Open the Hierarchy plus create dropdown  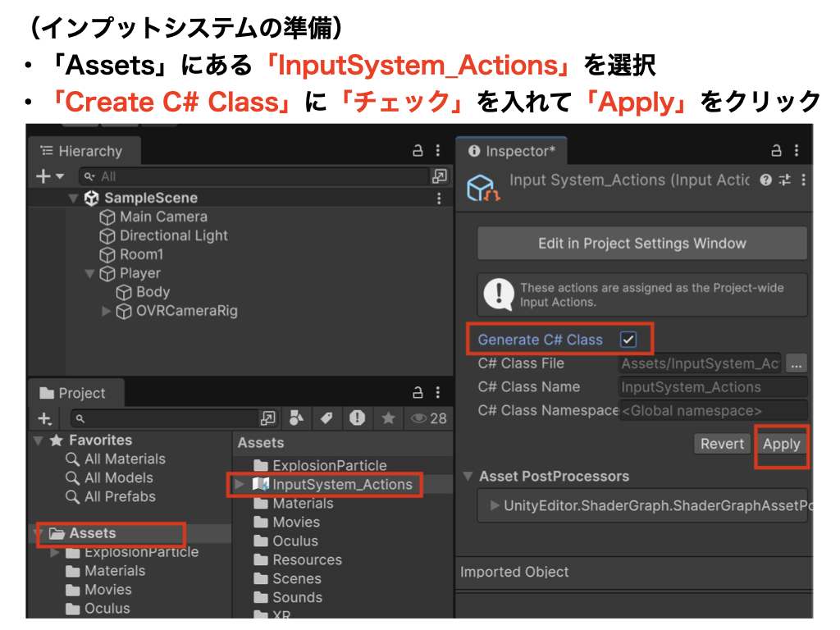50,176
